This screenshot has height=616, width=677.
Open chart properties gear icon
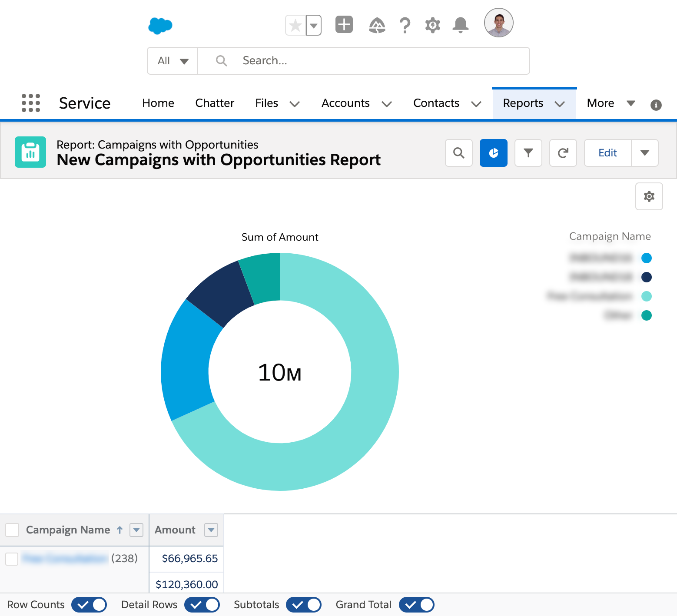tap(649, 196)
